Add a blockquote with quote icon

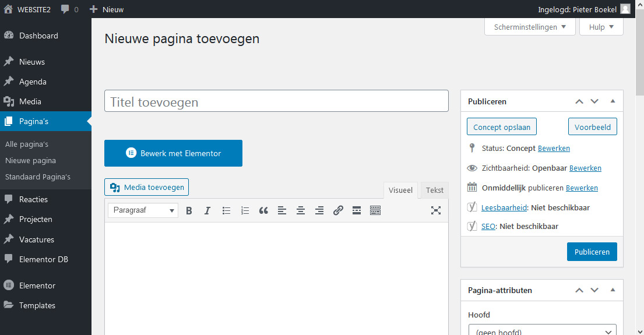click(x=263, y=211)
